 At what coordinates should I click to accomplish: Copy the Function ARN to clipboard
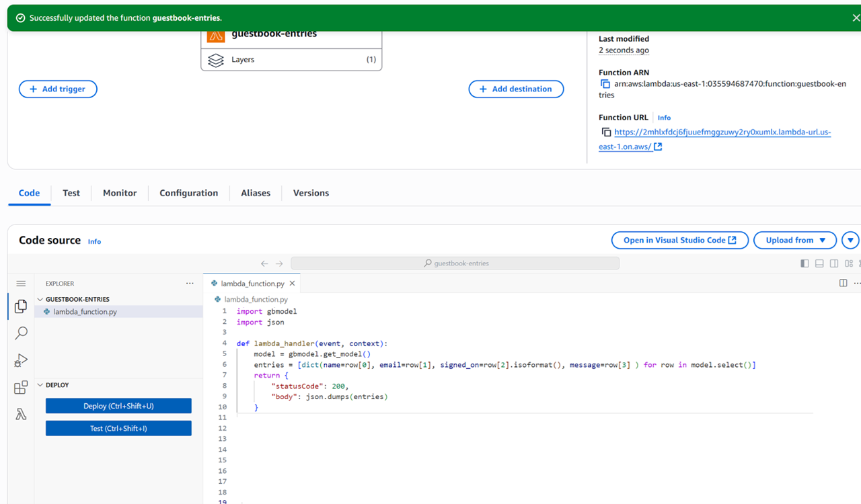605,84
